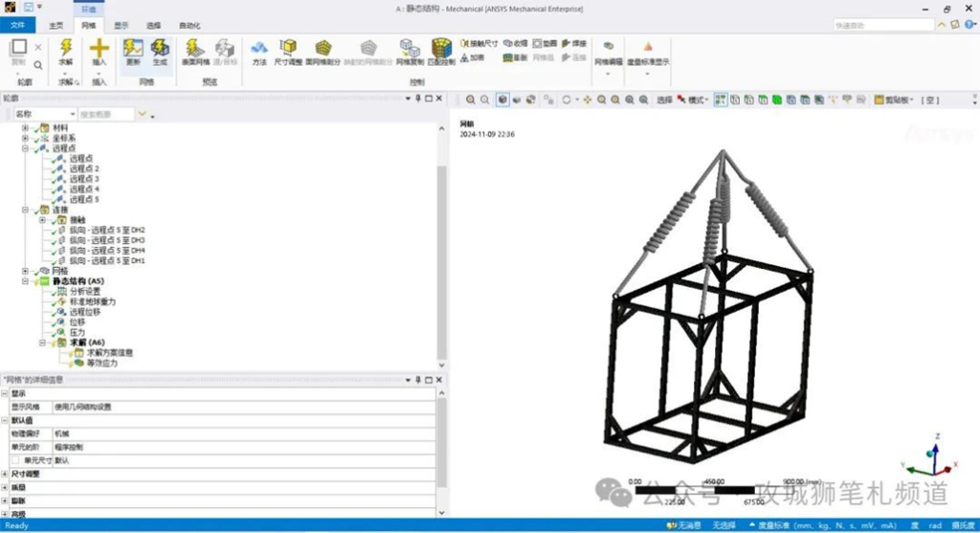Click the 网格复制 mesh copy icon
This screenshot has height=533, width=980.
pyautogui.click(x=410, y=51)
